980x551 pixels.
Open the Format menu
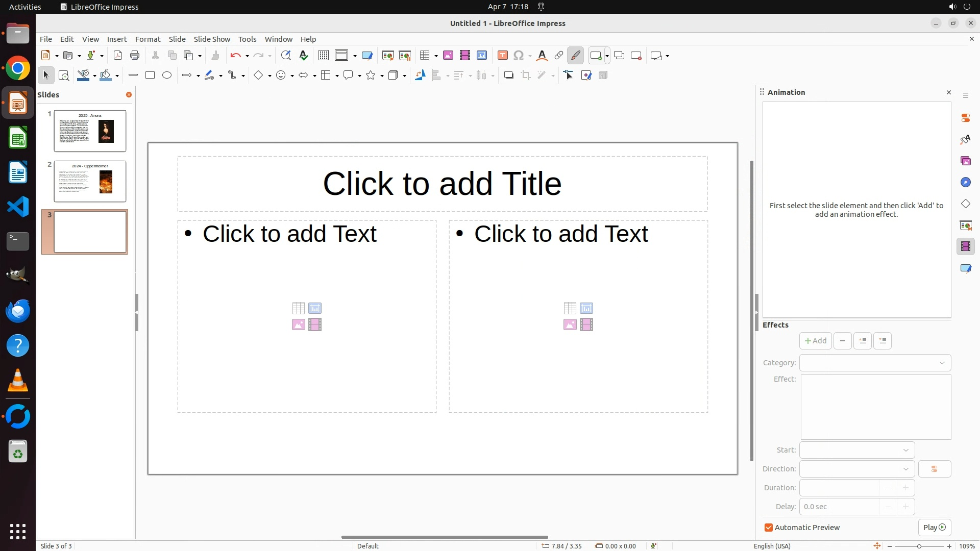click(148, 39)
